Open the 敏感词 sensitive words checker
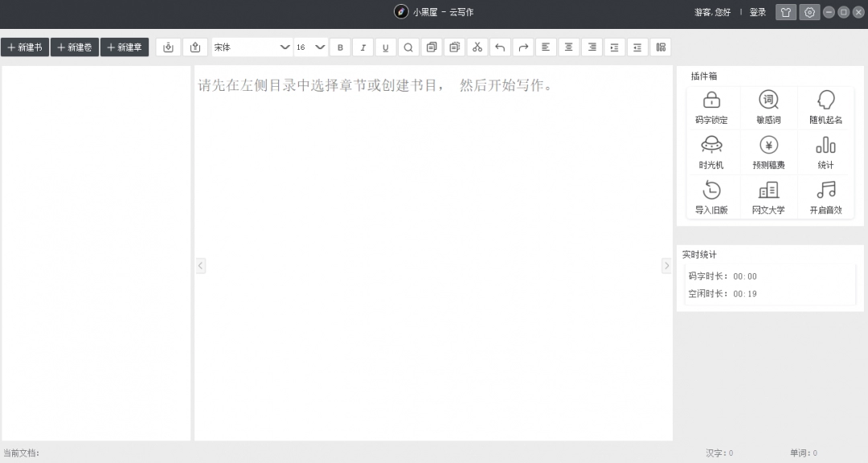The image size is (868, 463). (768, 107)
